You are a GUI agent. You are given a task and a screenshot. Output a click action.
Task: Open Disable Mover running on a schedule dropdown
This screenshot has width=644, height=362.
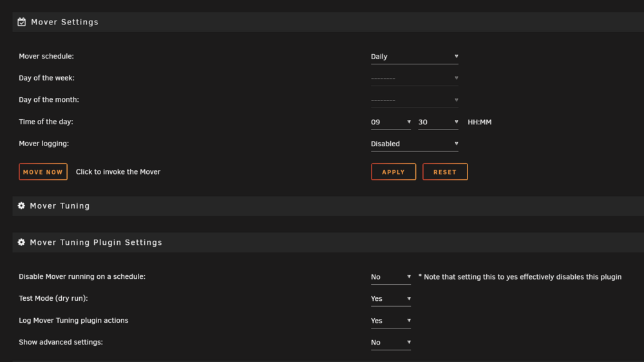391,277
